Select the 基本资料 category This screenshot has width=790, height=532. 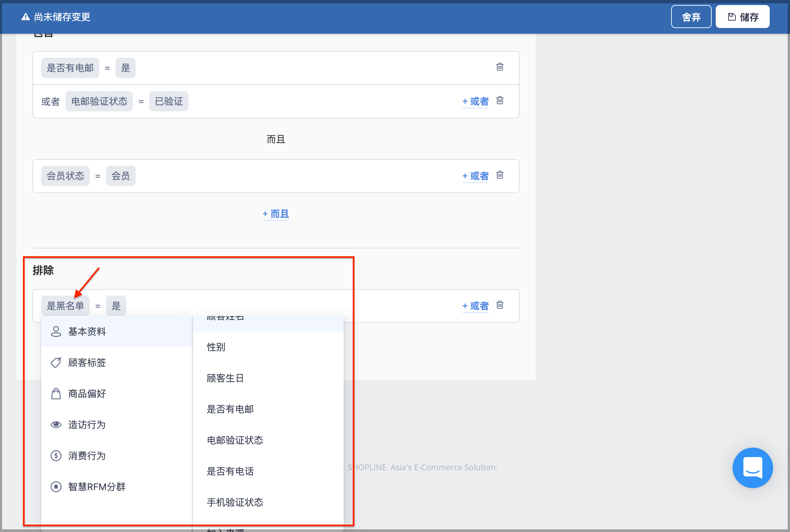pos(117,331)
